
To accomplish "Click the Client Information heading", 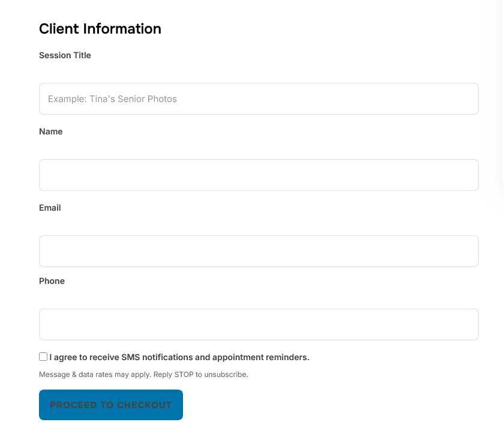I will coord(100,29).
